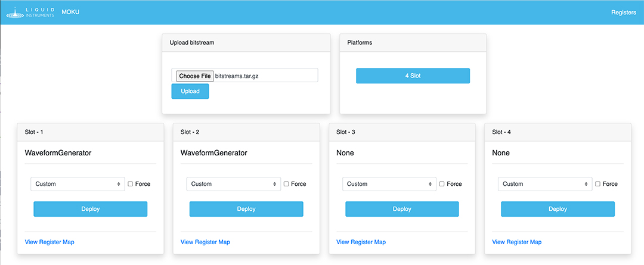
Task: Toggle the Force checkbox in Slot 2
Action: (x=286, y=184)
